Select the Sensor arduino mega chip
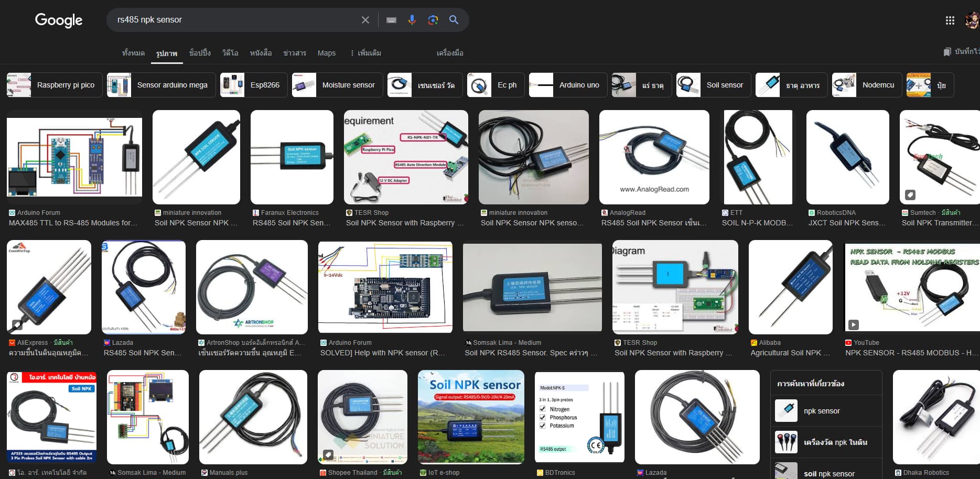Viewport: 980px width, 479px height. (161, 85)
